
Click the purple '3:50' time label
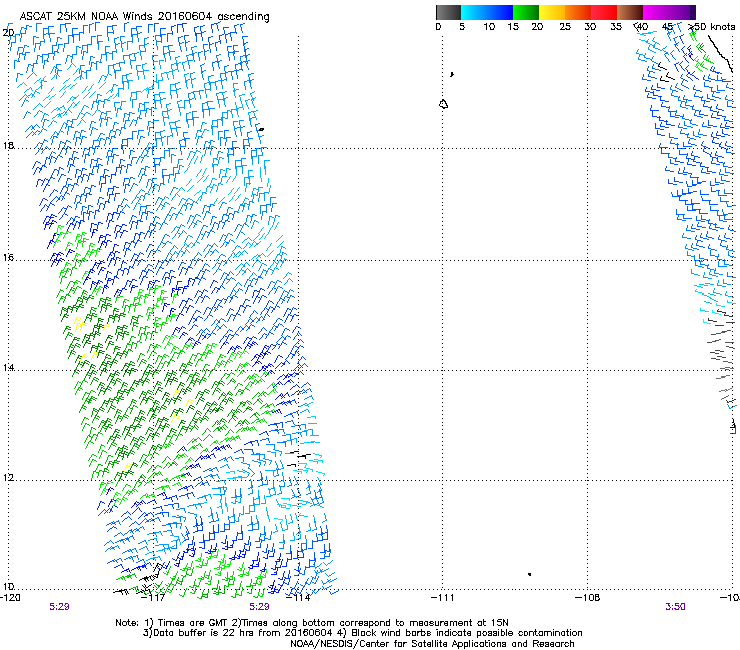click(675, 607)
